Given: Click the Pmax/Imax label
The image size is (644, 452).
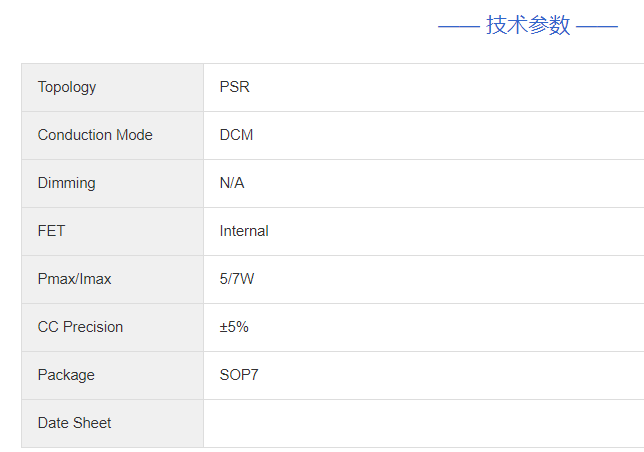Looking at the screenshot, I should pos(75,279).
